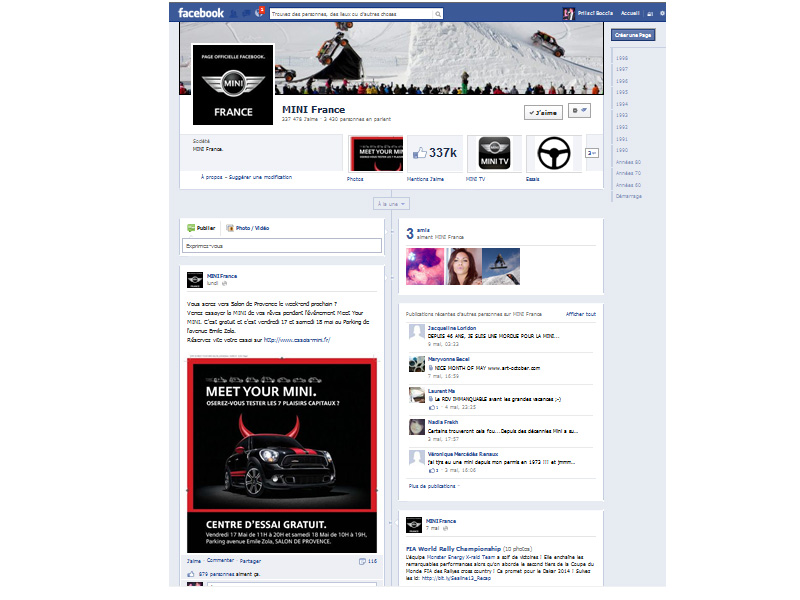Viewport: 800px width, 600px height.
Task: Click Commenter under the MINI post
Action: (x=220, y=560)
